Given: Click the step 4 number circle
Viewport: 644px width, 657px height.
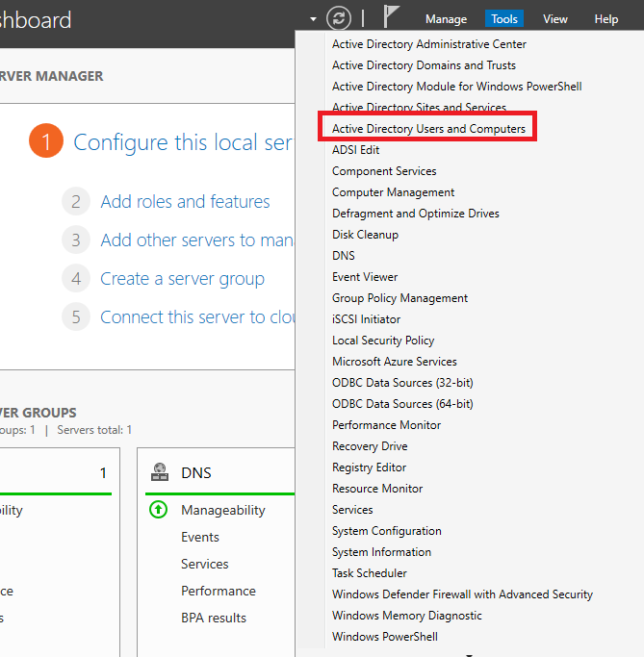Looking at the screenshot, I should [x=75, y=279].
